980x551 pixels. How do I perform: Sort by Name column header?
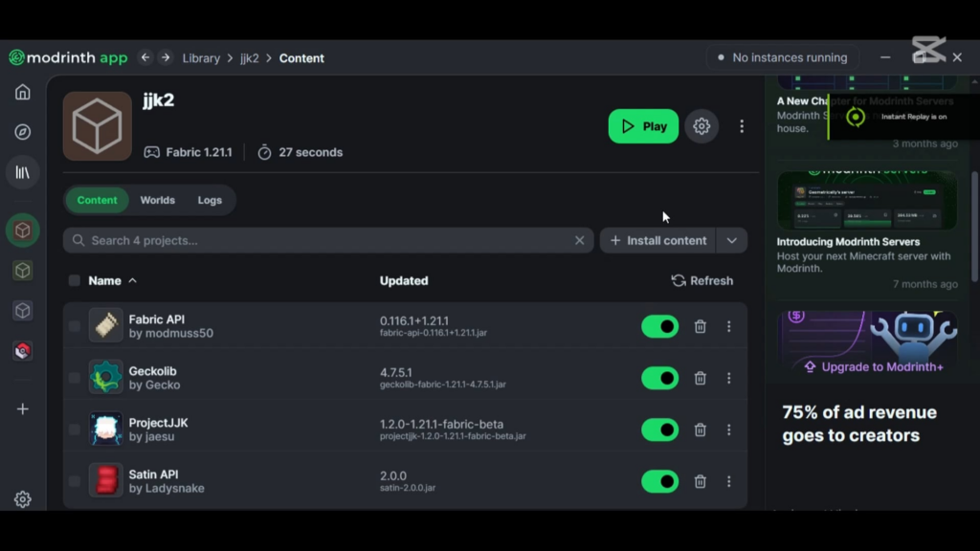tap(113, 281)
